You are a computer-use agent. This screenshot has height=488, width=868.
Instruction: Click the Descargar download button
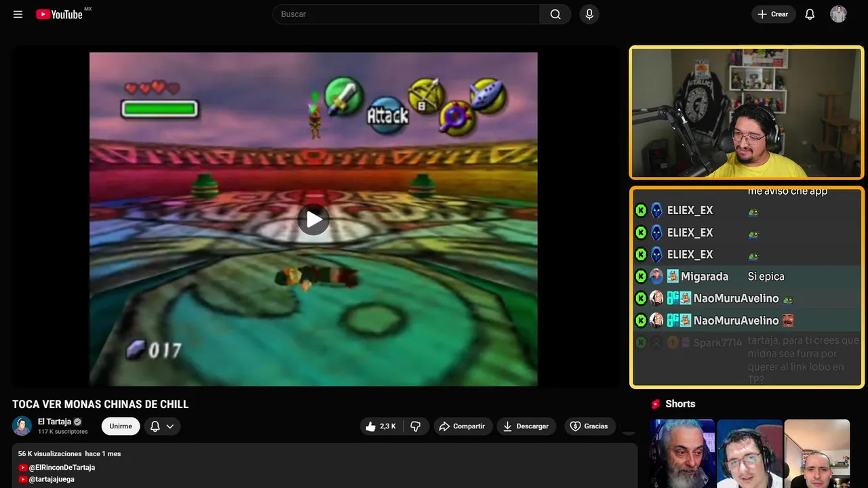click(x=526, y=426)
